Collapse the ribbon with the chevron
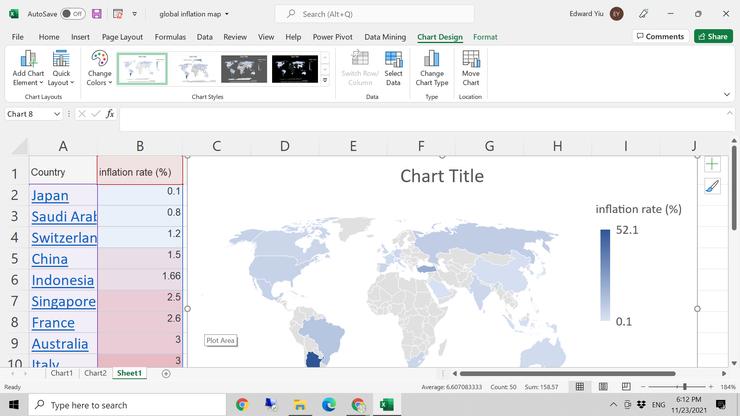Viewport: 740px width, 416px height. 726,94
